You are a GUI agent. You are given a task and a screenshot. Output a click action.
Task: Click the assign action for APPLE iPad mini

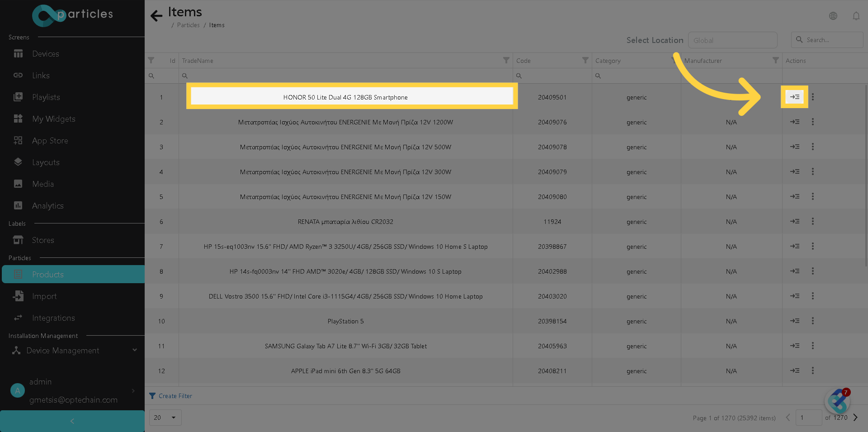(x=795, y=370)
